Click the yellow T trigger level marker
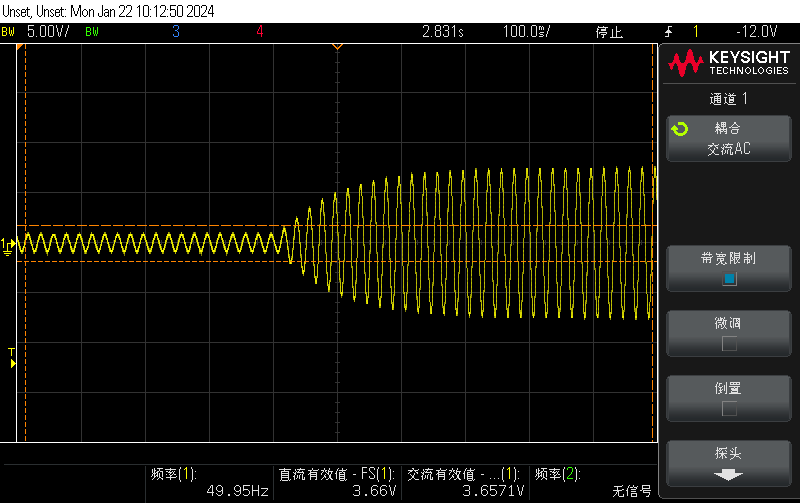The height and width of the screenshot is (503, 800). 12,356
